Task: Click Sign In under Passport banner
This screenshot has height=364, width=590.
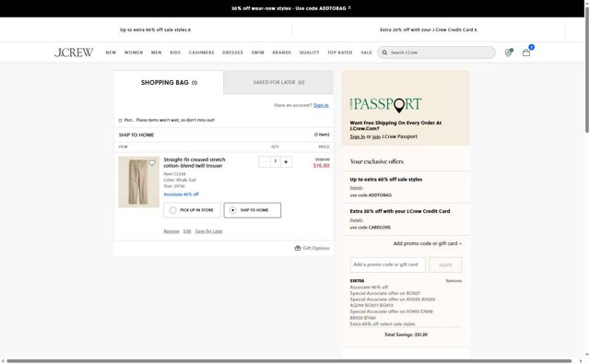Action: [358, 136]
